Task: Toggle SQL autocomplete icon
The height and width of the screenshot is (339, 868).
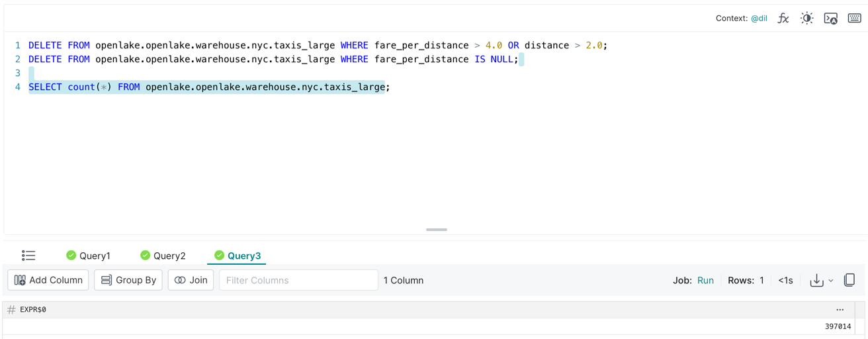Action: click(830, 19)
